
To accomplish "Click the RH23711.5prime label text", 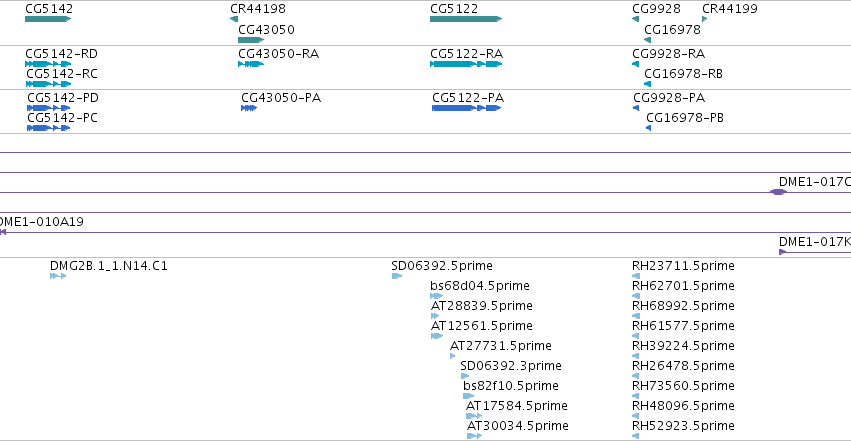I will pos(683,266).
